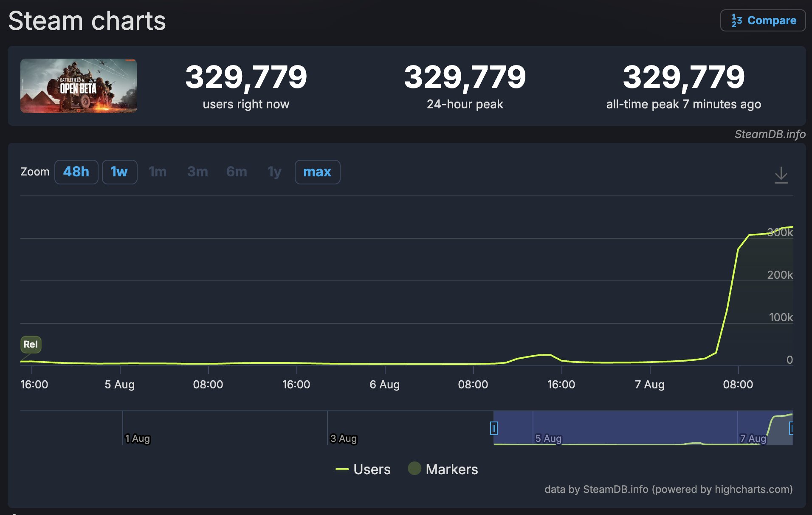Select the 1m zoom option
The width and height of the screenshot is (812, 515).
click(x=158, y=172)
